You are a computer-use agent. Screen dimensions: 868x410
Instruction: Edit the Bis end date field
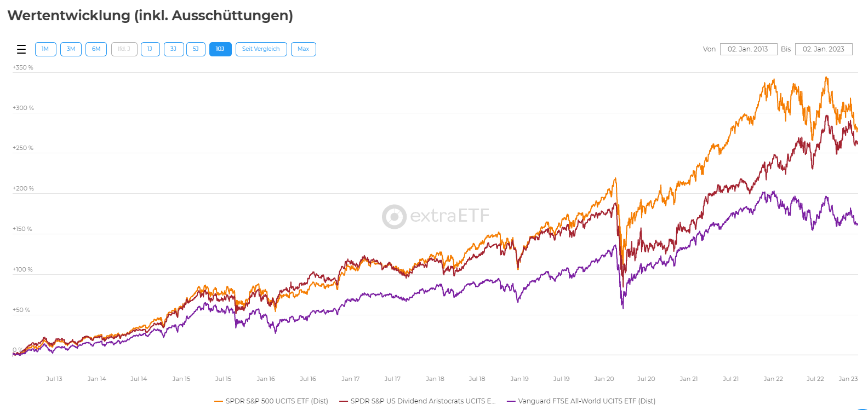(823, 49)
